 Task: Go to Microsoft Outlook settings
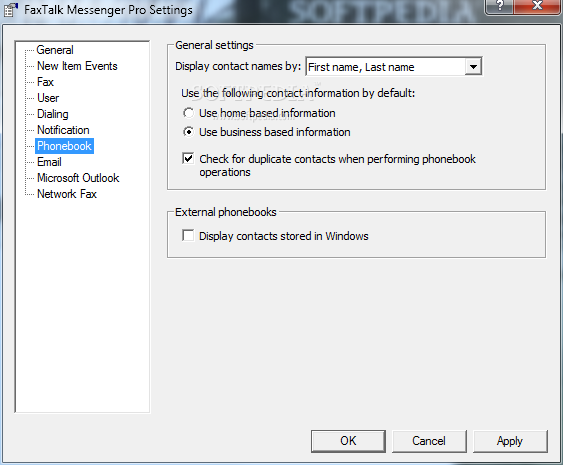pos(78,178)
